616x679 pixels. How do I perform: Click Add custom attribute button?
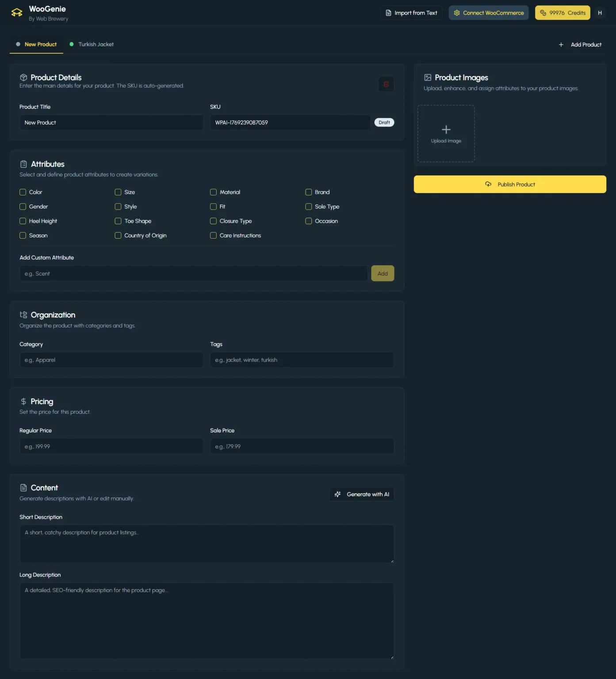point(383,274)
